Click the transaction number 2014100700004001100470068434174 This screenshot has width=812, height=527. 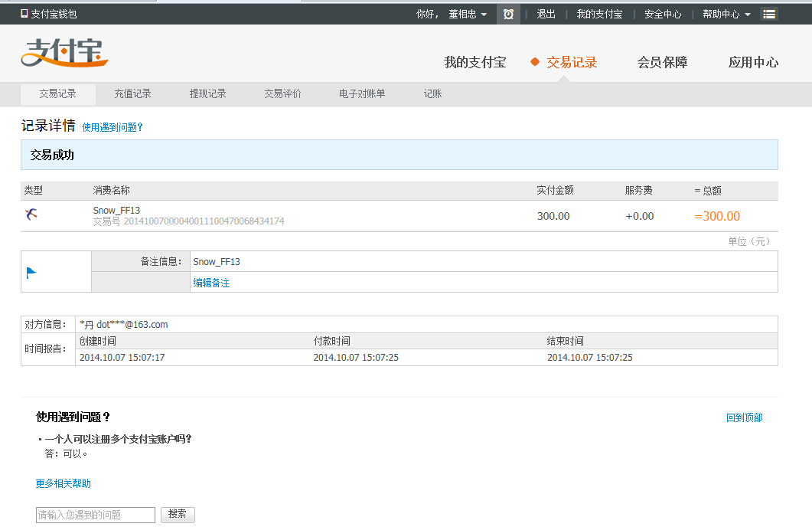(x=204, y=221)
